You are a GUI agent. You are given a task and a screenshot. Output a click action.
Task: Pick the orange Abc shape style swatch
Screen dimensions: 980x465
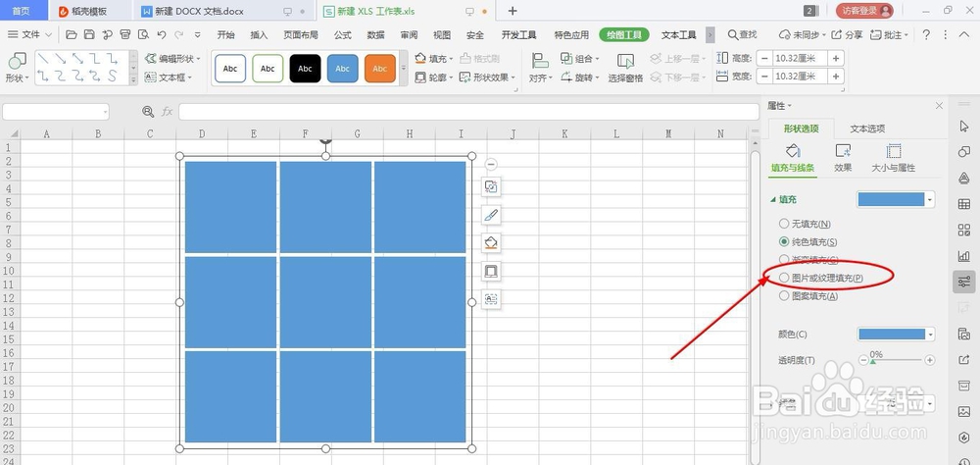click(x=380, y=69)
